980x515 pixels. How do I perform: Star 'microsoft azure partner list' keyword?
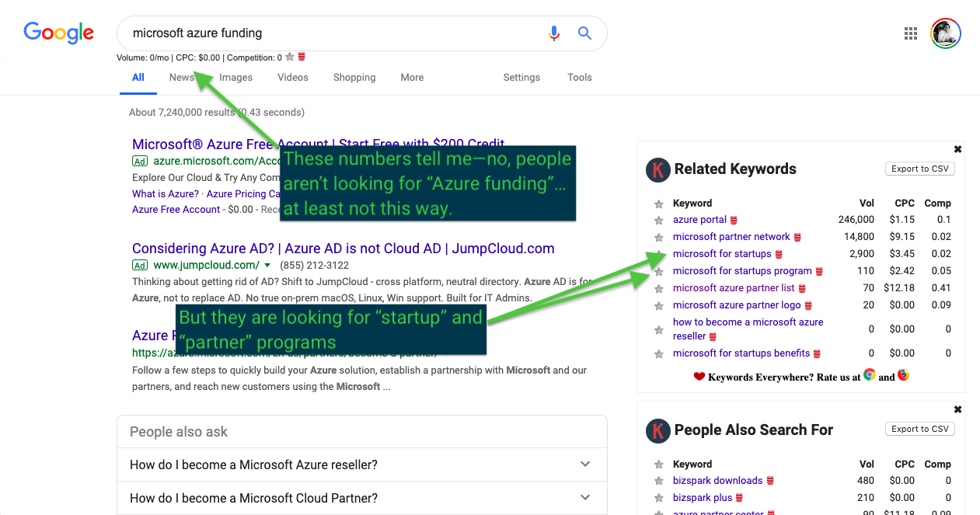(659, 288)
